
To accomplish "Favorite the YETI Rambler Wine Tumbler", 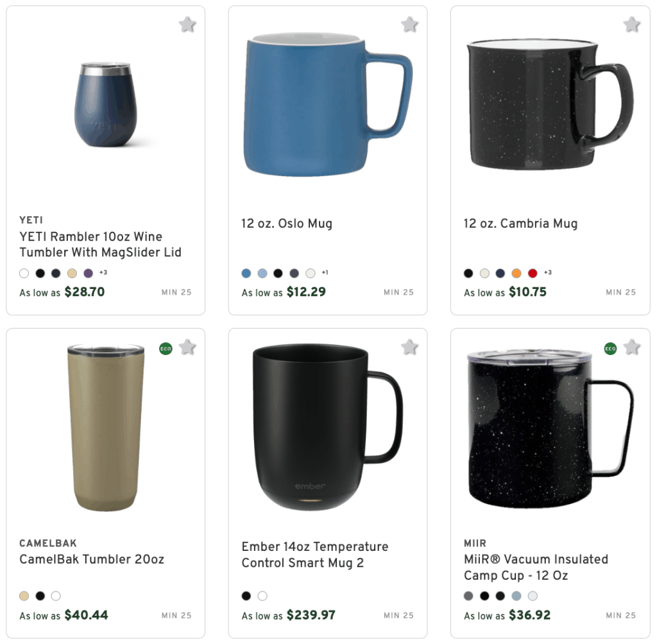I will click(187, 24).
